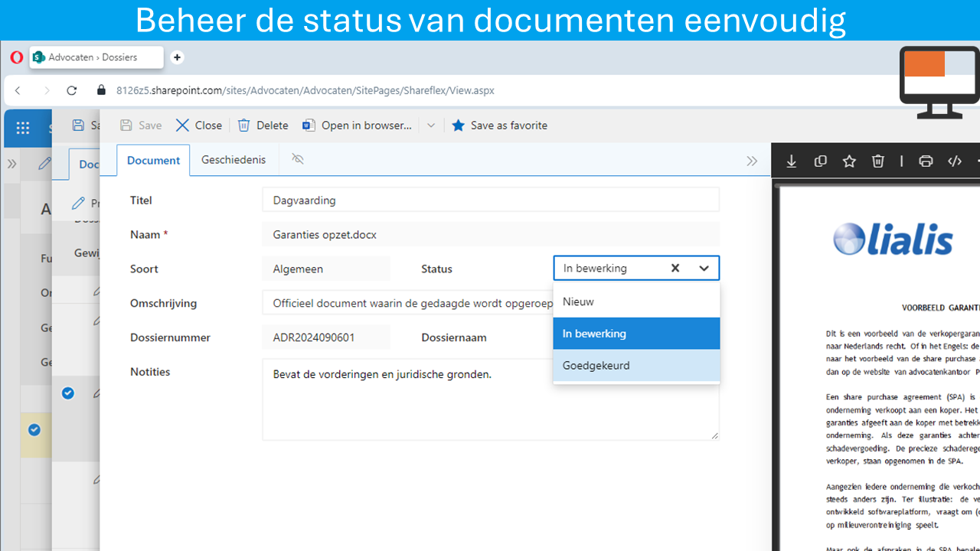The height and width of the screenshot is (551, 980).
Task: Open a new browser tab
Action: click(x=177, y=57)
